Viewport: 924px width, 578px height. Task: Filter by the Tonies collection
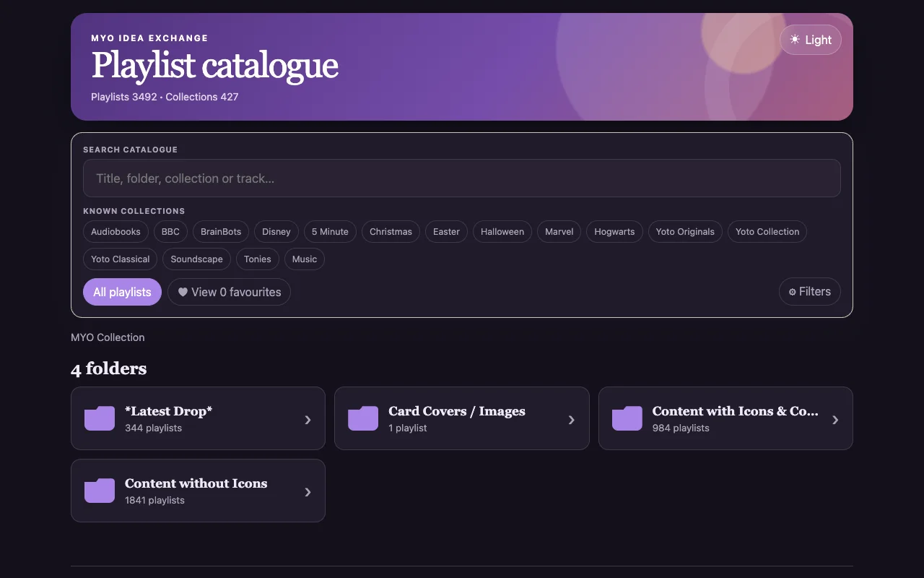pos(258,259)
